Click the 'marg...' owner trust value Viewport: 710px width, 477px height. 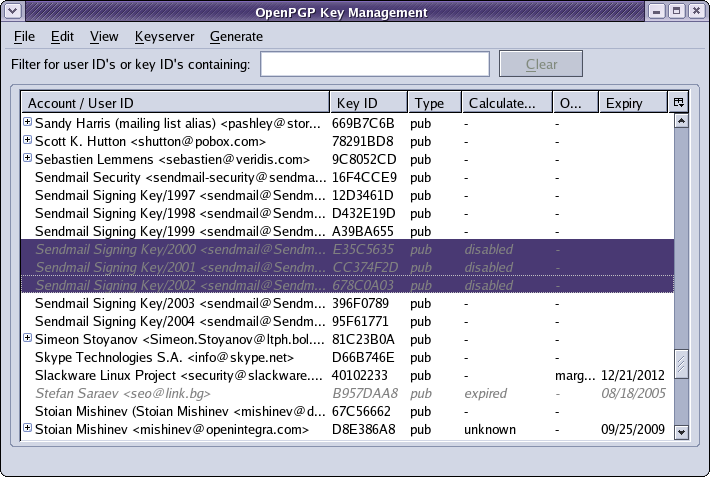click(x=575, y=376)
